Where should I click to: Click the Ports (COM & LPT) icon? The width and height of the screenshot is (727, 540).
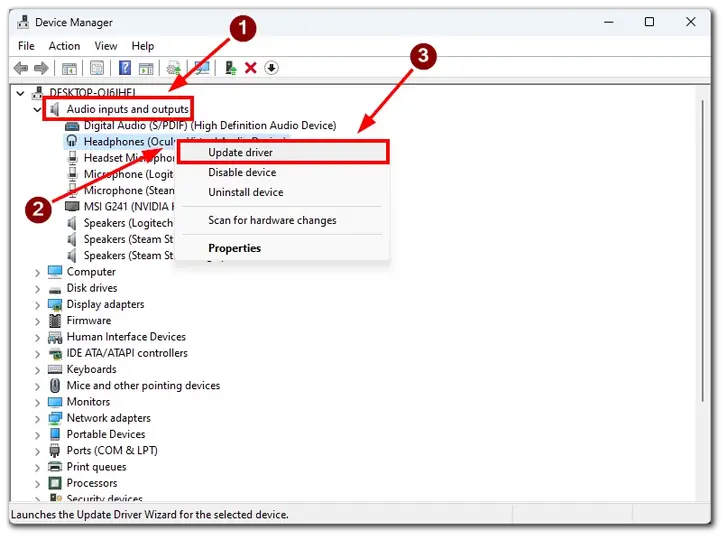point(55,451)
